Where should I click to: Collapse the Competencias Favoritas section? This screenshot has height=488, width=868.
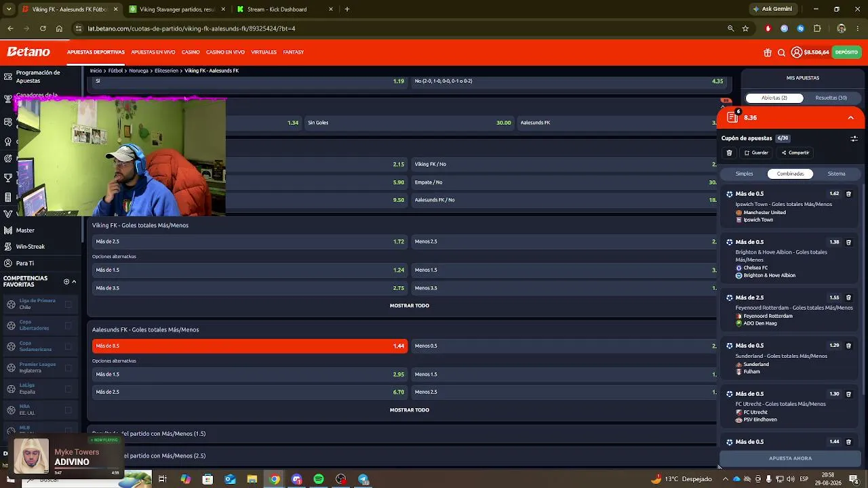(x=74, y=281)
